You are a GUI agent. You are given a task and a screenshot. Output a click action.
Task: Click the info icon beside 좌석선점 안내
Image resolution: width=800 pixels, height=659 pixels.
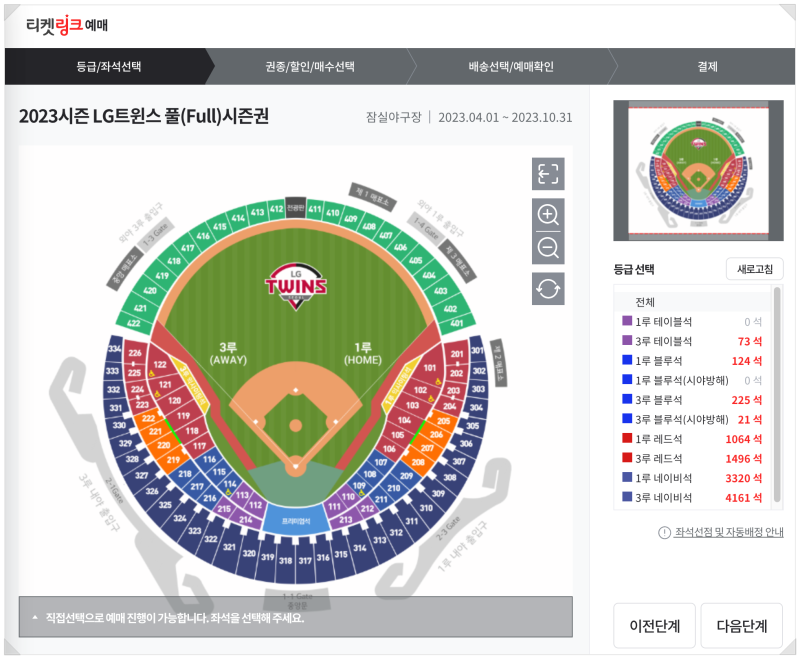coord(664,533)
